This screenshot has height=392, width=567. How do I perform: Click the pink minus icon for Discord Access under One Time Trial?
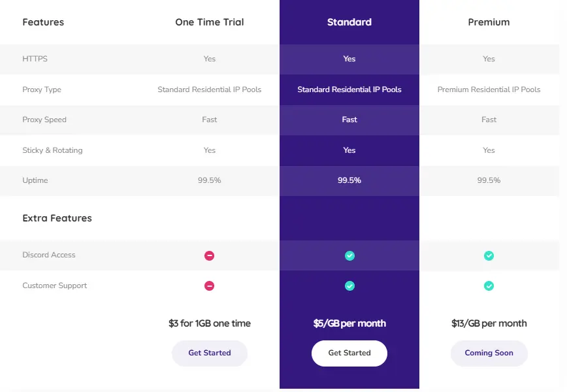(x=209, y=255)
